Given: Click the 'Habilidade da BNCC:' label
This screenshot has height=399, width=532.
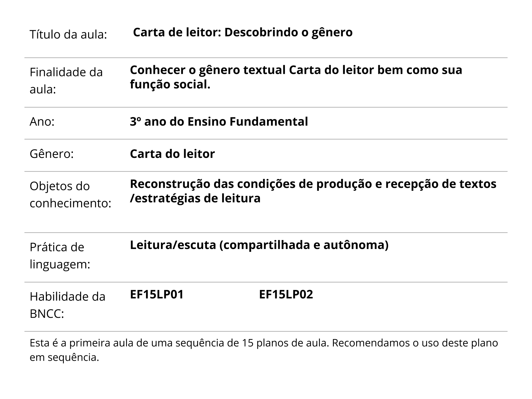Looking at the screenshot, I should [67, 305].
